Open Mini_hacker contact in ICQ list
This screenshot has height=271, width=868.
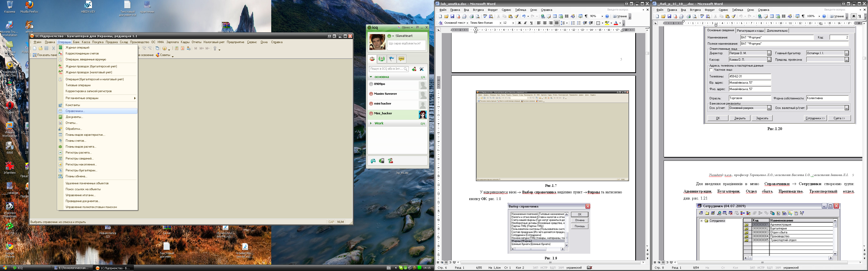pyautogui.click(x=398, y=114)
